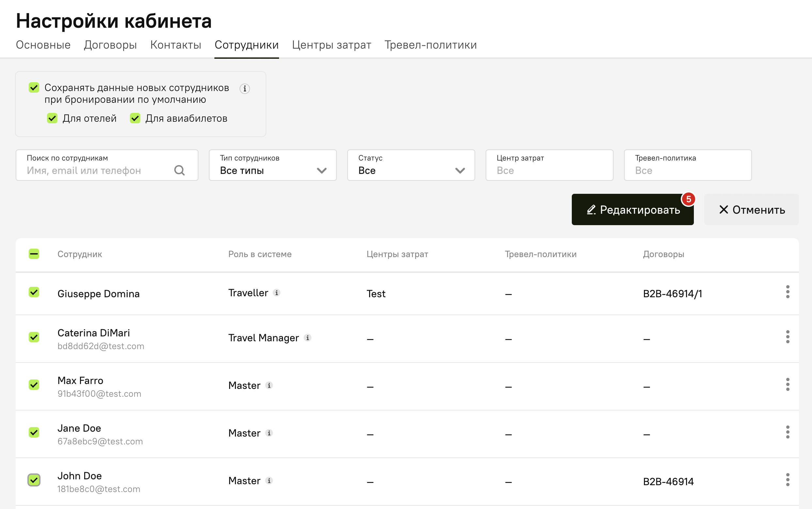Click info icon in Jane Doe's Master role
The height and width of the screenshot is (509, 812).
click(x=269, y=433)
